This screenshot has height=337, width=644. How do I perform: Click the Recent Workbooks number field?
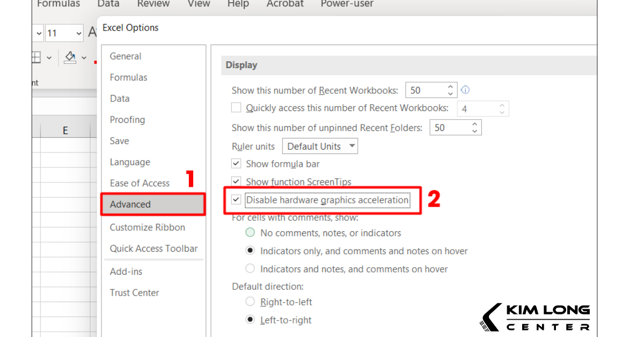click(x=424, y=90)
